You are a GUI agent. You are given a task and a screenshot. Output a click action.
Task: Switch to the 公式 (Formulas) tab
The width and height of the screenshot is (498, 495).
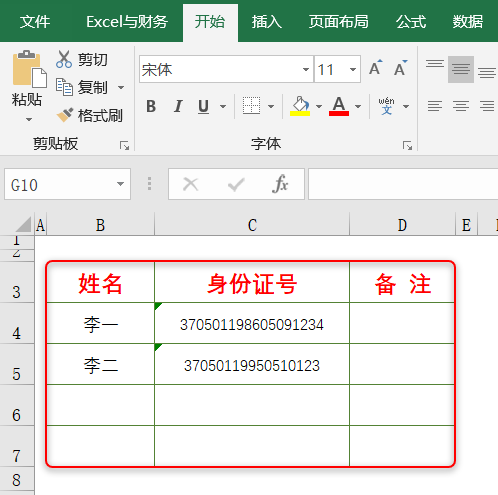[x=411, y=22]
